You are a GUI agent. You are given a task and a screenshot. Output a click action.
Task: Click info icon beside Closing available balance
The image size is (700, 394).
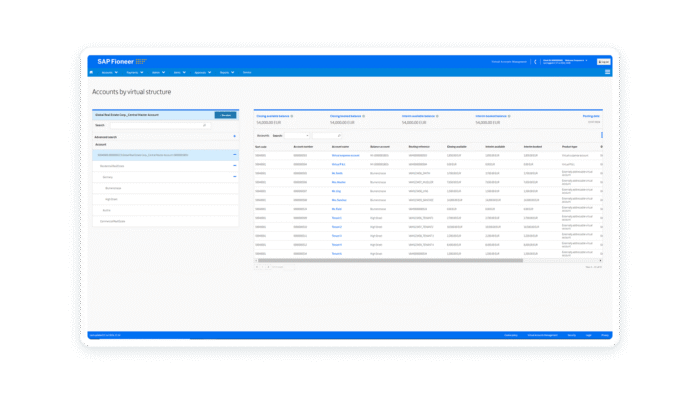pos(292,116)
